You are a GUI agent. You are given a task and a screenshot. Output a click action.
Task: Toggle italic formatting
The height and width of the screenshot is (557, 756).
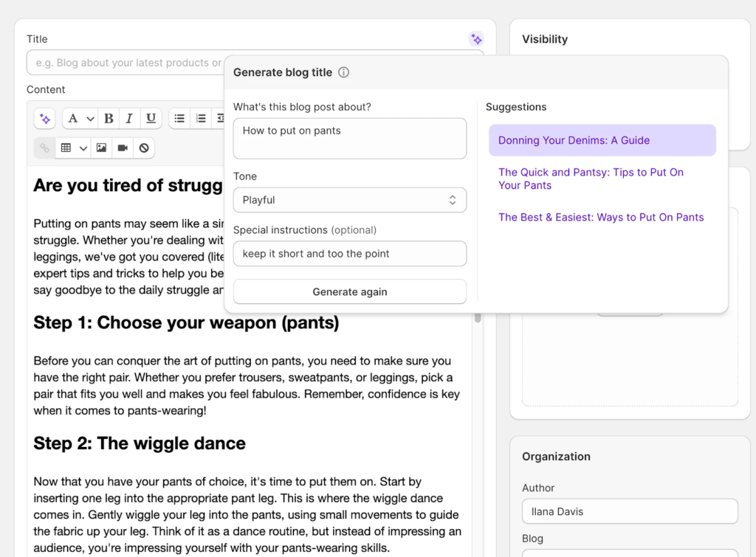(x=129, y=118)
